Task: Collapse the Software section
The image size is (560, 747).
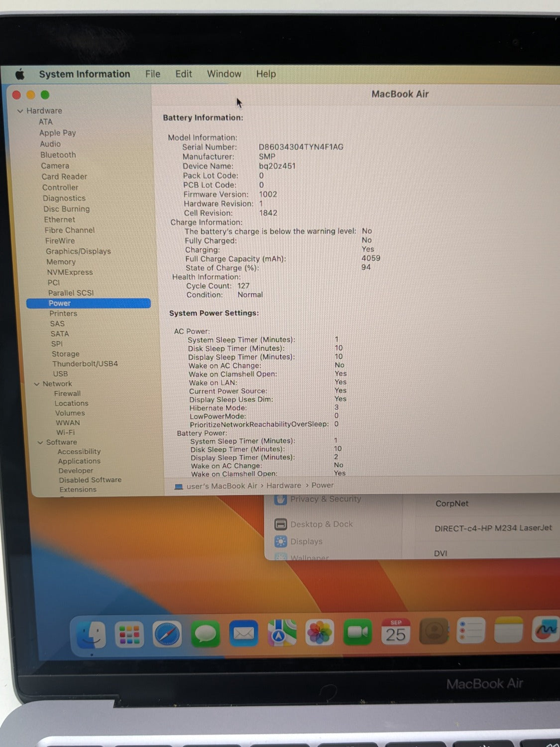Action: (x=40, y=442)
